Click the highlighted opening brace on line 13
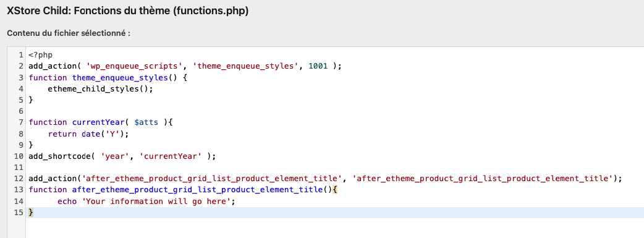The width and height of the screenshot is (644, 238). [x=335, y=190]
